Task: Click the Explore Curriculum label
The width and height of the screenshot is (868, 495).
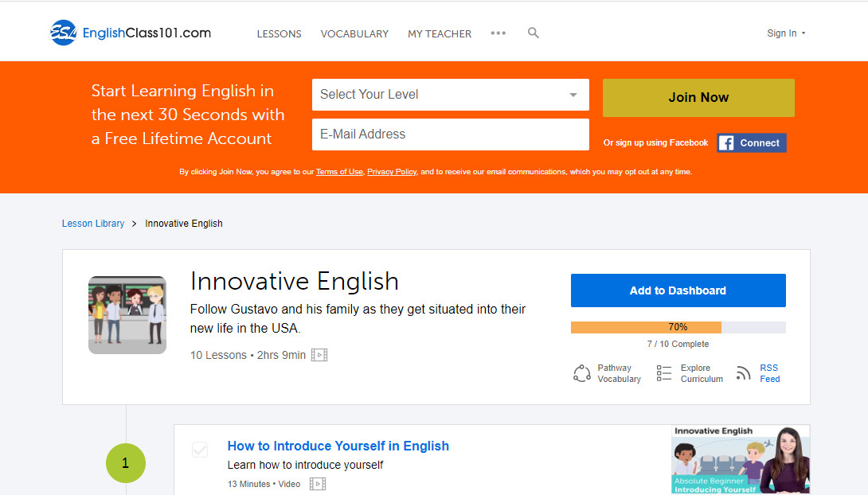Action: pyautogui.click(x=702, y=373)
